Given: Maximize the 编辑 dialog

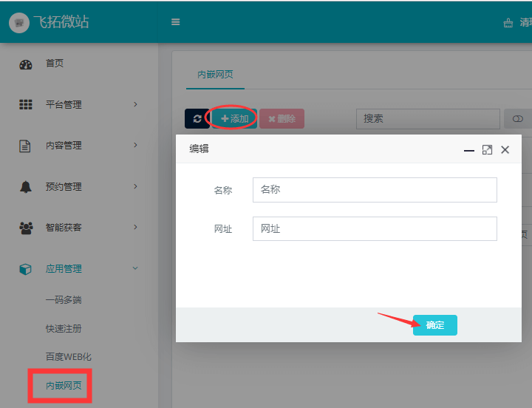Looking at the screenshot, I should point(487,150).
